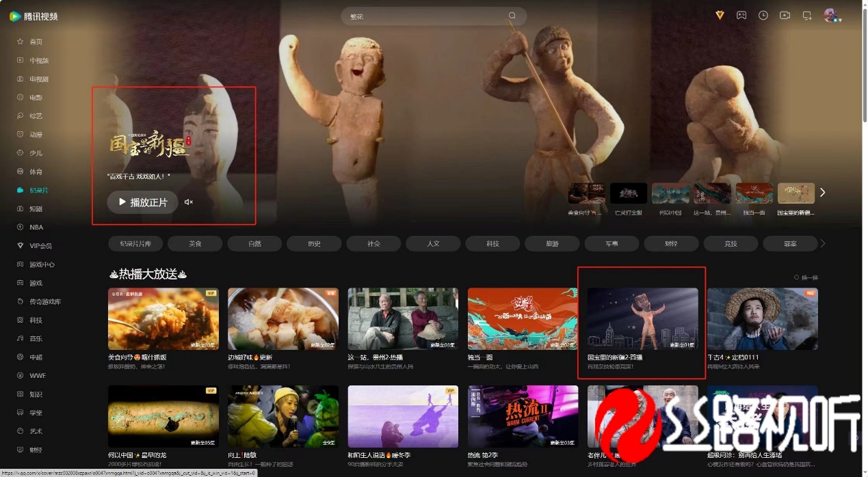The width and height of the screenshot is (868, 477).
Task: Expand next banner thumbnails with right arrow
Action: [822, 193]
